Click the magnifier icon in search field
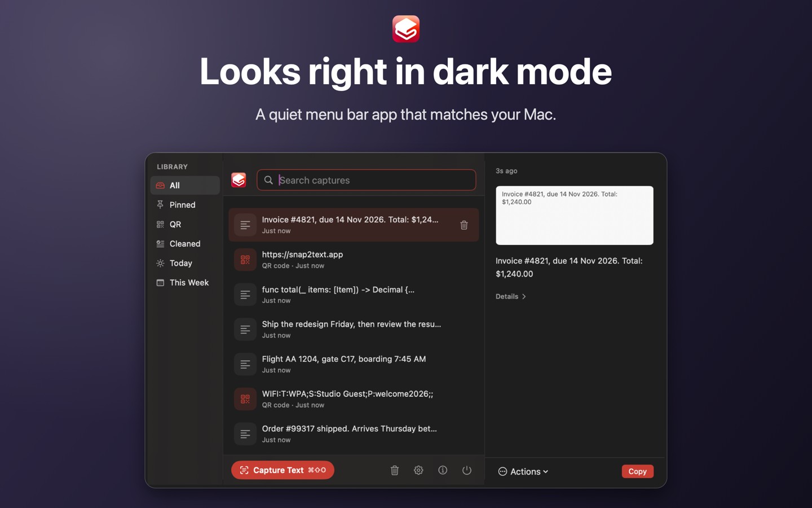Image resolution: width=812 pixels, height=508 pixels. [x=268, y=180]
